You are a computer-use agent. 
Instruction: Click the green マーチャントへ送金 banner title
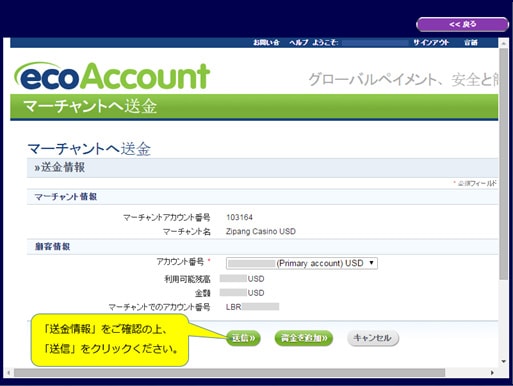pos(90,106)
